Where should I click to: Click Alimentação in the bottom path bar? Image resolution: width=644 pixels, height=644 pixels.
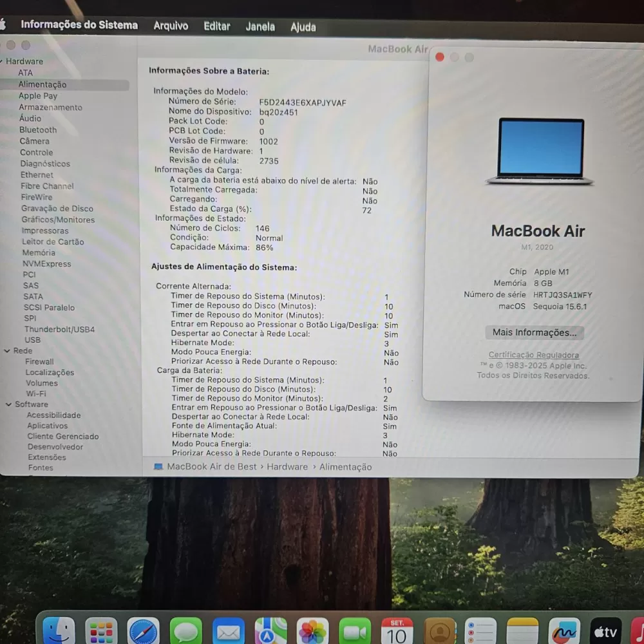345,467
